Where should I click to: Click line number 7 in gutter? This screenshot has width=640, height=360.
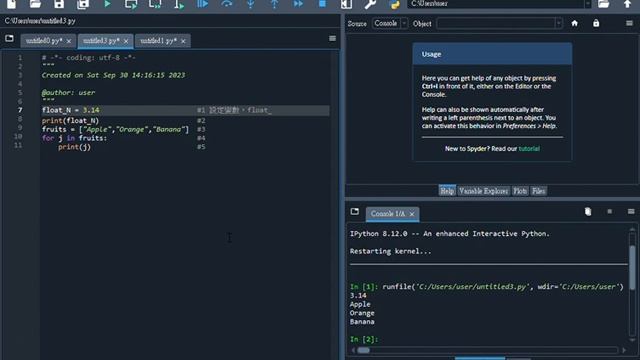coord(20,110)
